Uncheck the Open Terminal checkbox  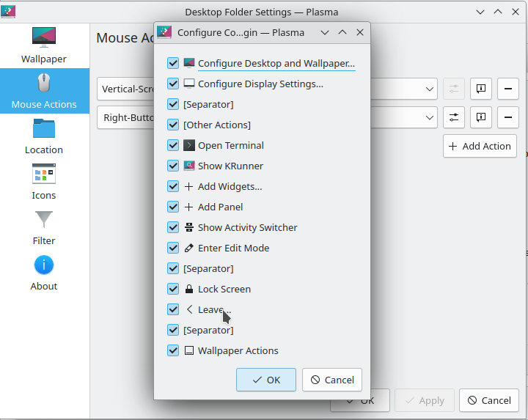[x=173, y=145]
